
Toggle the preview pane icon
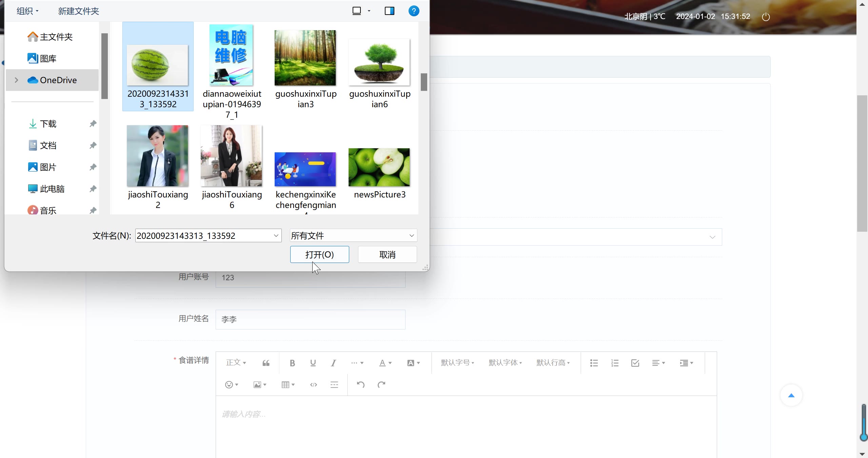pos(390,11)
